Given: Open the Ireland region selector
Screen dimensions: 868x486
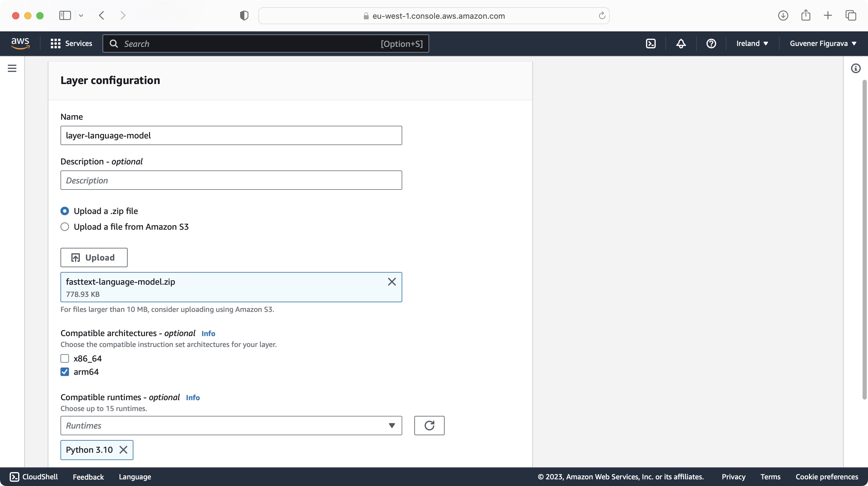Looking at the screenshot, I should [x=752, y=44].
